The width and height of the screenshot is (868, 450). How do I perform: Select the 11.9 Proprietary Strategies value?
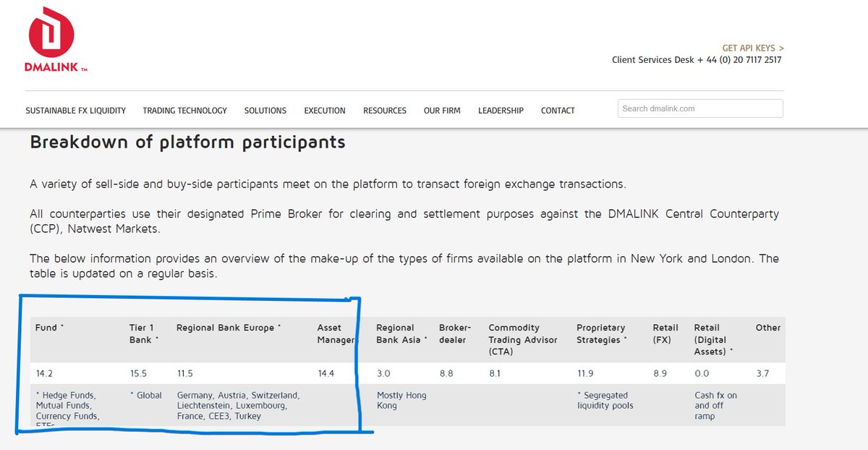(x=584, y=373)
